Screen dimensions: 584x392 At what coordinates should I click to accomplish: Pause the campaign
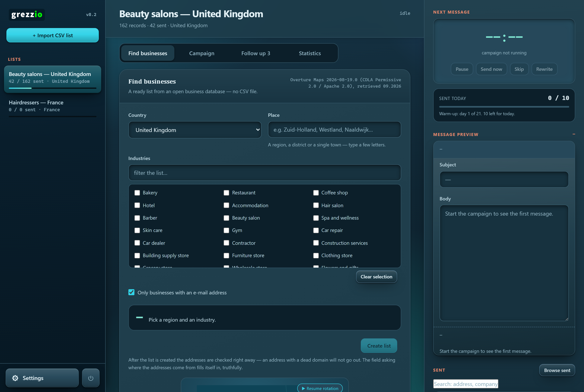click(x=462, y=69)
